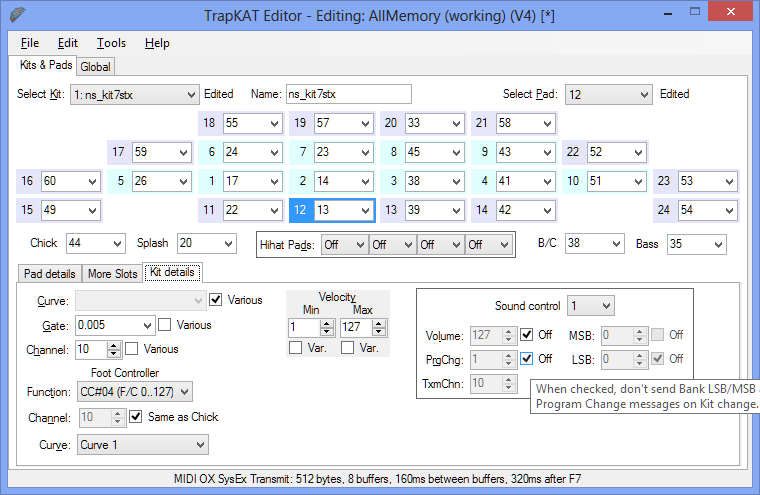
Task: Check the Velocity Min Var. checkbox
Action: coord(295,348)
